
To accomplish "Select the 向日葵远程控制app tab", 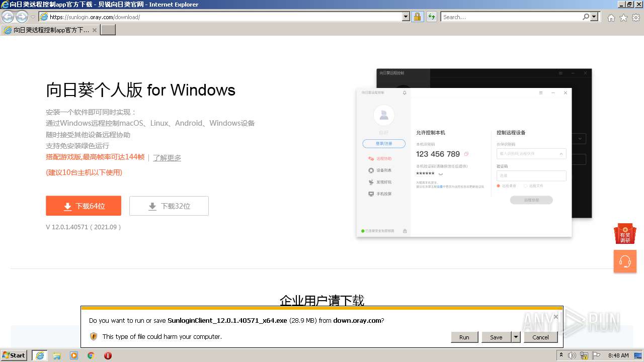I will pyautogui.click(x=50, y=30).
